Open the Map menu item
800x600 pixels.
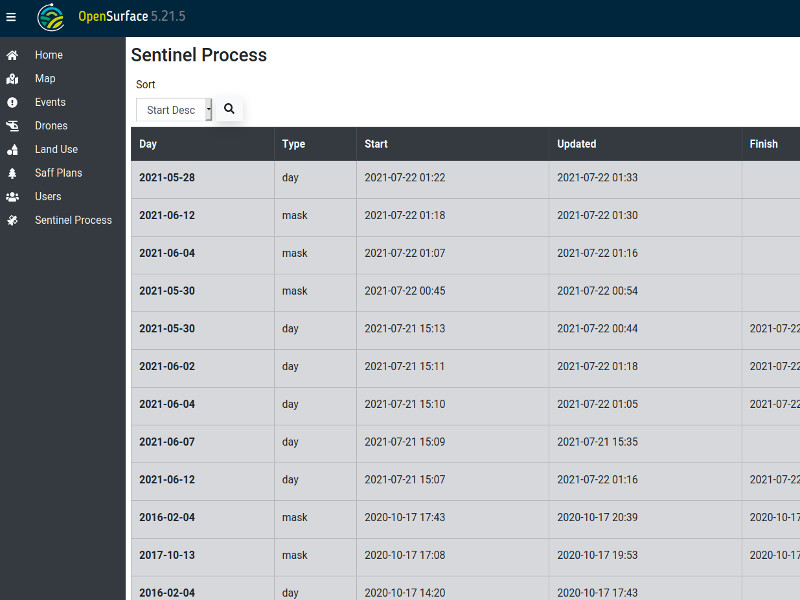[45, 79]
